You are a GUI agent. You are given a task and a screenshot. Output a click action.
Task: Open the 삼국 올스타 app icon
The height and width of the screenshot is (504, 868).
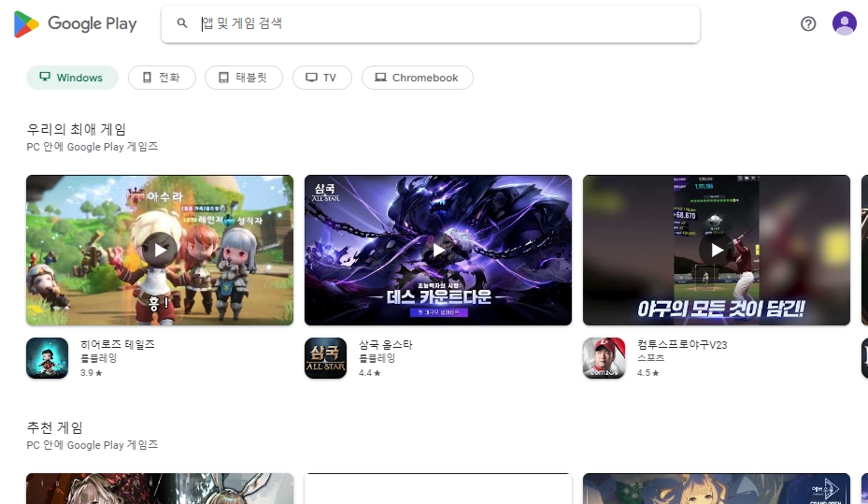tap(325, 358)
